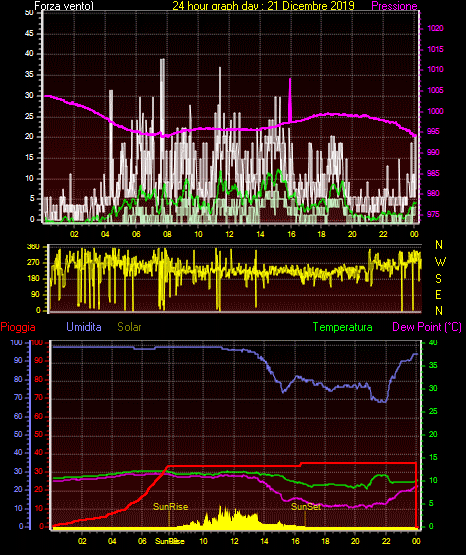Click the blue 'Umidita' legend label

click(x=84, y=327)
